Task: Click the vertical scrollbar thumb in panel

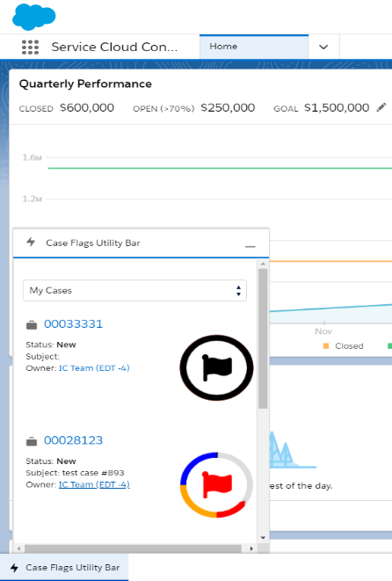Action: pyautogui.click(x=263, y=338)
